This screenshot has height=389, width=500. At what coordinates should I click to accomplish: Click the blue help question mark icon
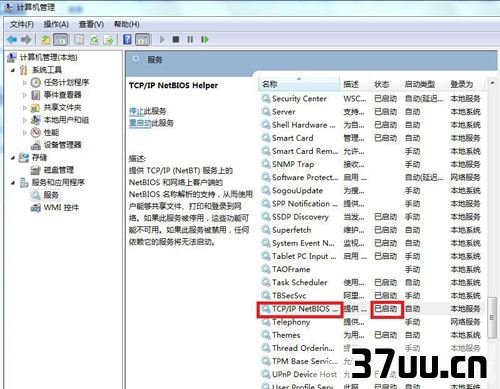[x=127, y=39]
